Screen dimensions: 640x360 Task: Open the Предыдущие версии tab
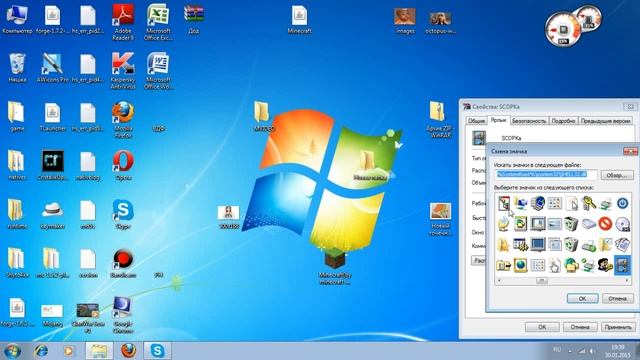[x=605, y=121]
